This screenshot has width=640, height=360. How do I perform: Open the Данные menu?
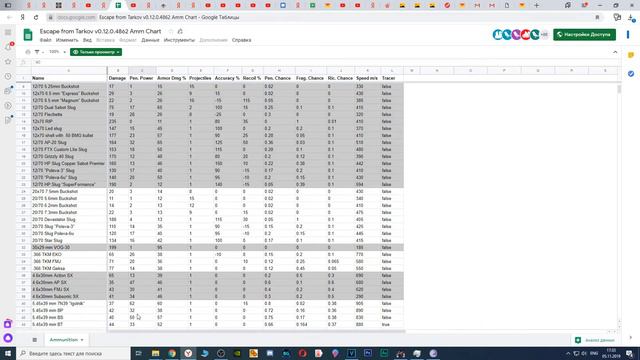[x=150, y=40]
